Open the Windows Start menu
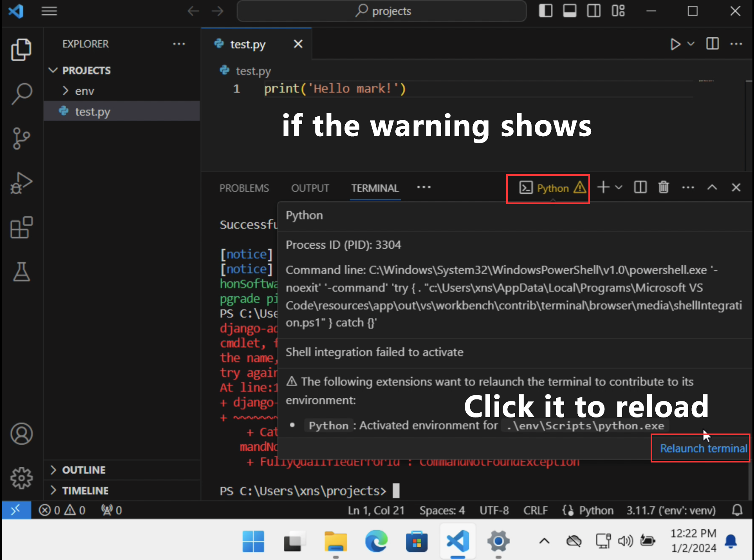The image size is (754, 560). point(253,541)
